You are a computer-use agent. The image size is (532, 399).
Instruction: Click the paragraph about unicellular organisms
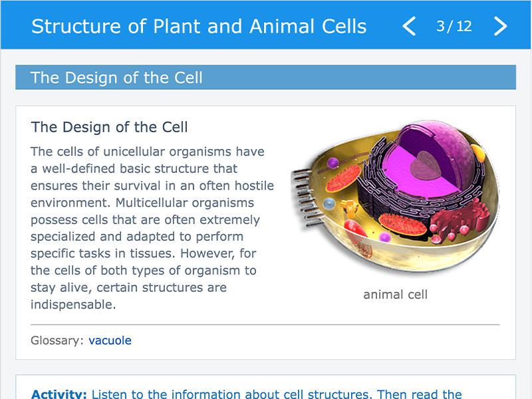[x=152, y=228]
